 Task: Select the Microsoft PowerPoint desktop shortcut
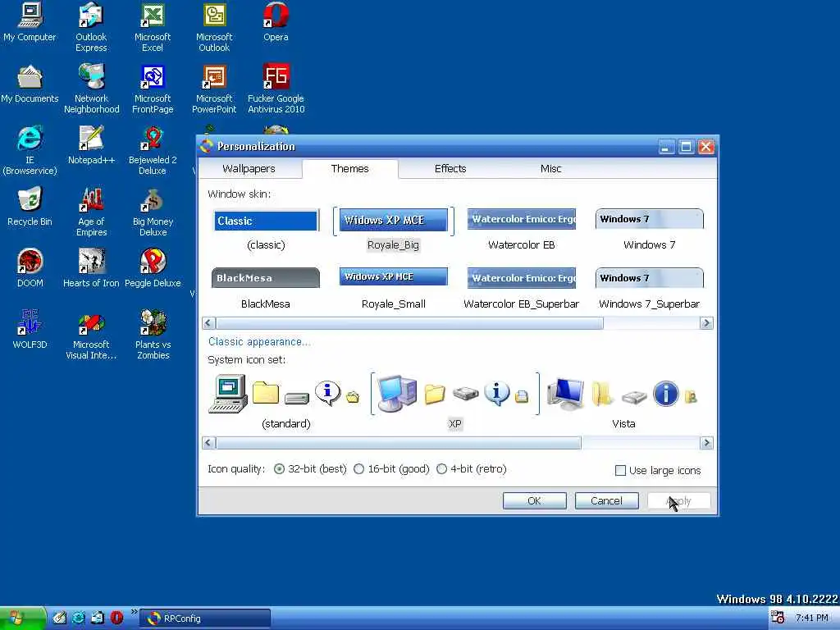(214, 89)
